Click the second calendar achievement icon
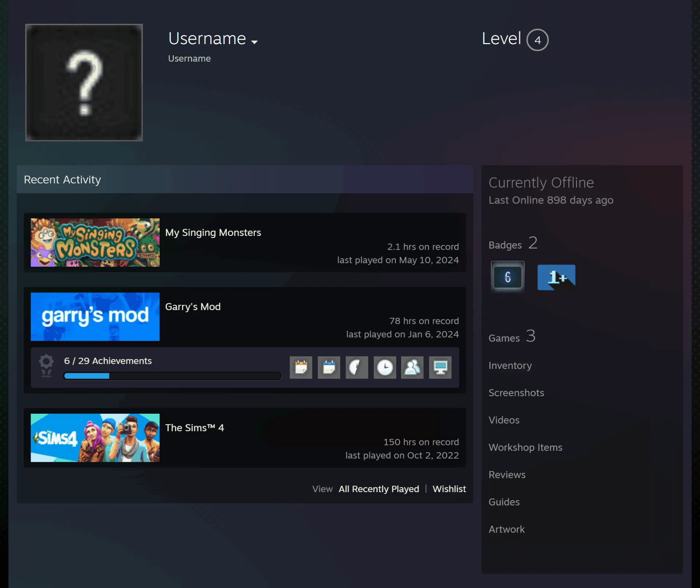 (x=329, y=367)
